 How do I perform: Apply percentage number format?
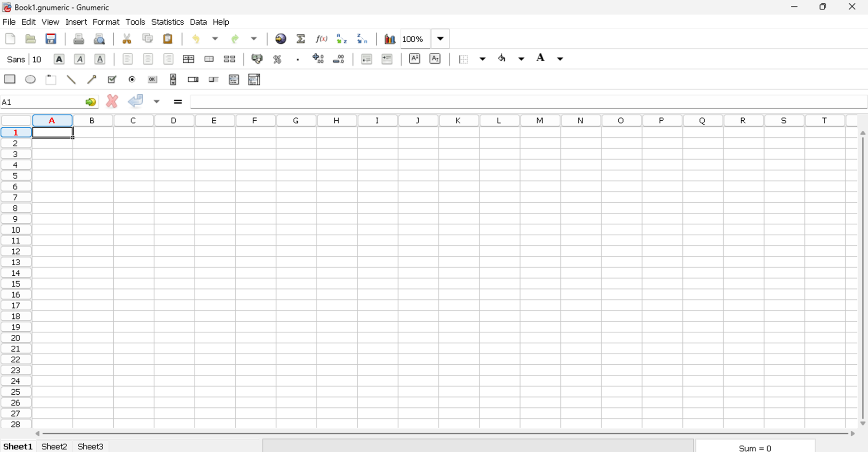point(277,59)
